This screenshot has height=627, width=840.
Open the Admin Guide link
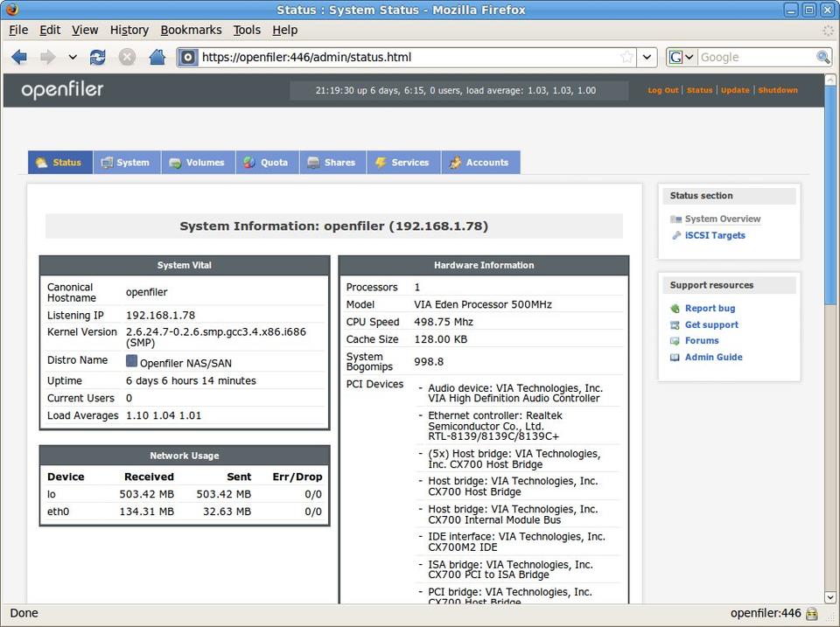(713, 357)
